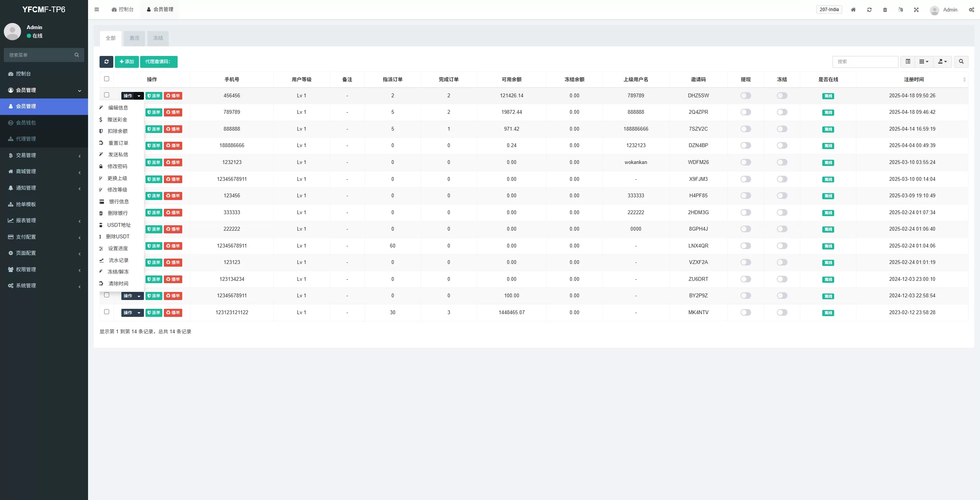This screenshot has width=980, height=500.
Task: Click the hamburger sidebar toggle icon
Action: [x=97, y=10]
